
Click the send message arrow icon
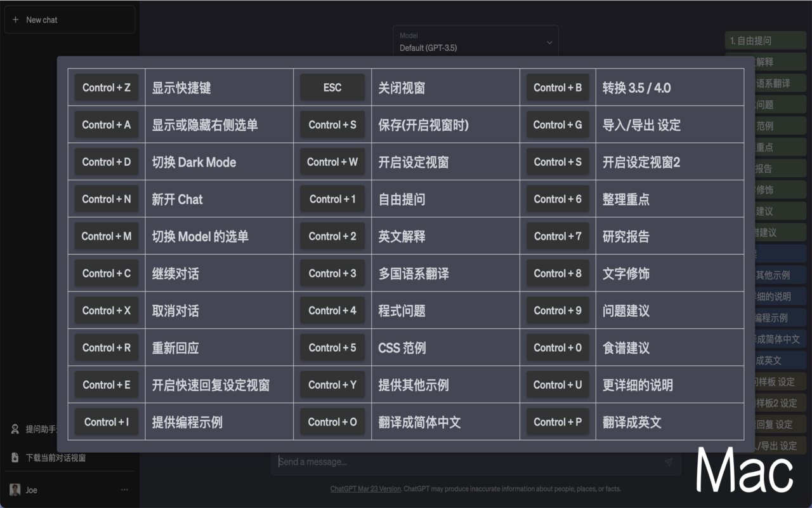coord(668,462)
